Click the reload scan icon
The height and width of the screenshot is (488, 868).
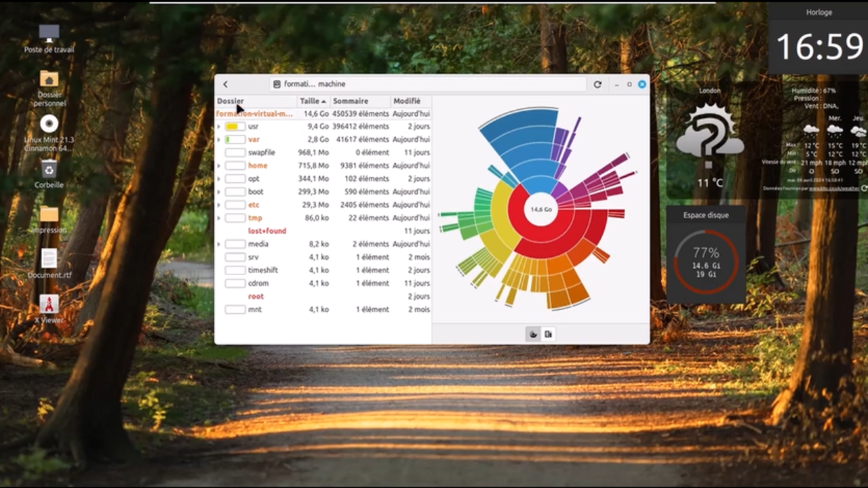(x=597, y=85)
